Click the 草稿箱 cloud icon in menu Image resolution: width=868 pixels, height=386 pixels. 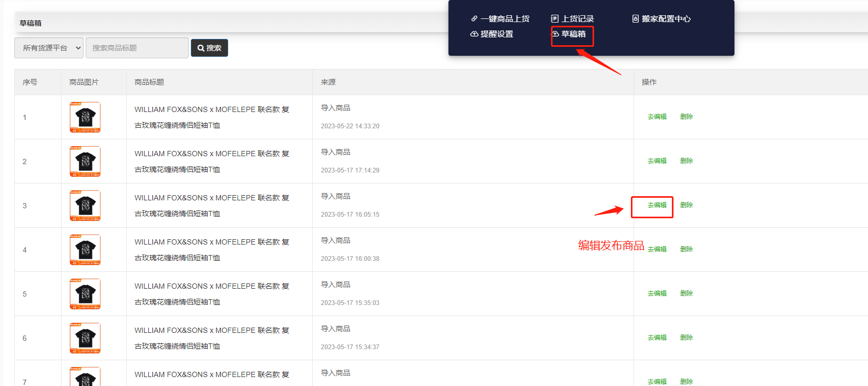point(555,34)
